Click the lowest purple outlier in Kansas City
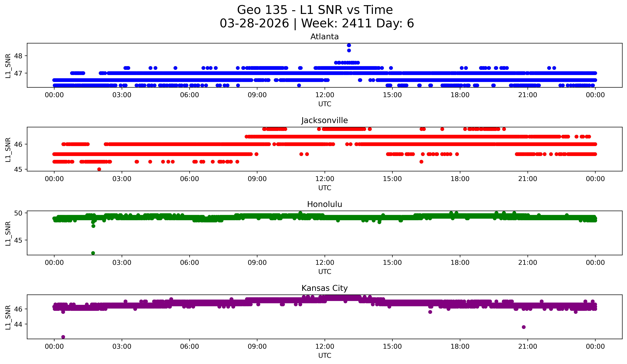Image resolution: width=627 pixels, height=364 pixels. click(x=63, y=337)
